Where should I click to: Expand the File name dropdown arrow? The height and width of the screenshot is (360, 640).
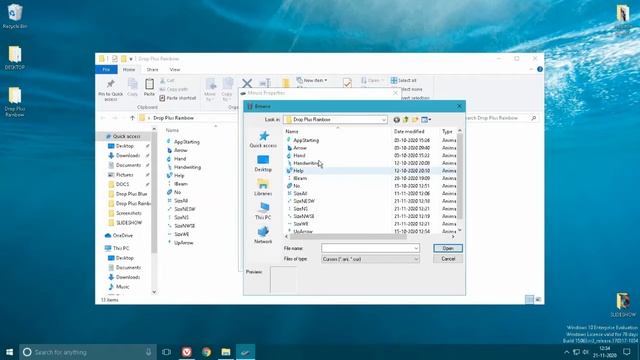pos(416,248)
